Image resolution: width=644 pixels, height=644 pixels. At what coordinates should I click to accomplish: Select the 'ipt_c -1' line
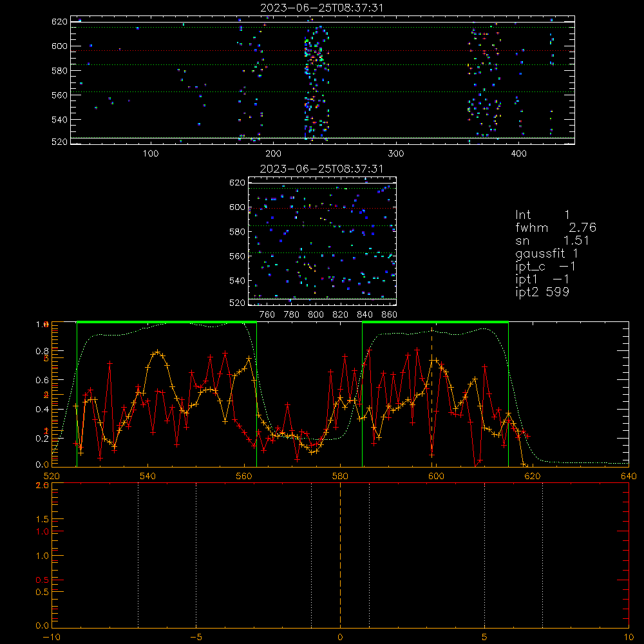[x=545, y=267]
